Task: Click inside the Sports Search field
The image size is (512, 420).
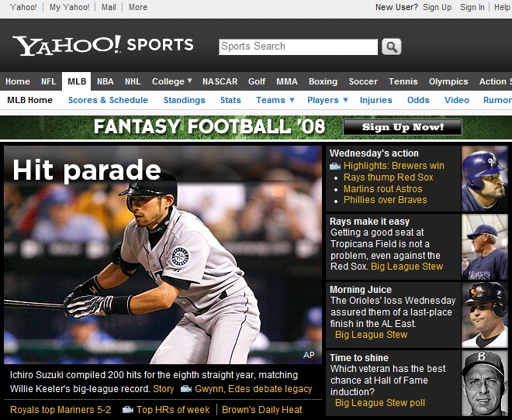Action: coord(298,46)
